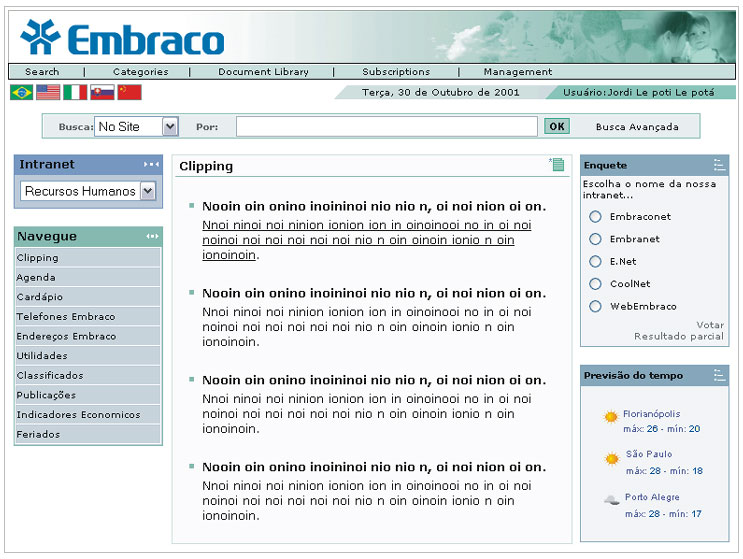Choose the China flag icon
Screen dimensions: 743x559
[x=130, y=92]
